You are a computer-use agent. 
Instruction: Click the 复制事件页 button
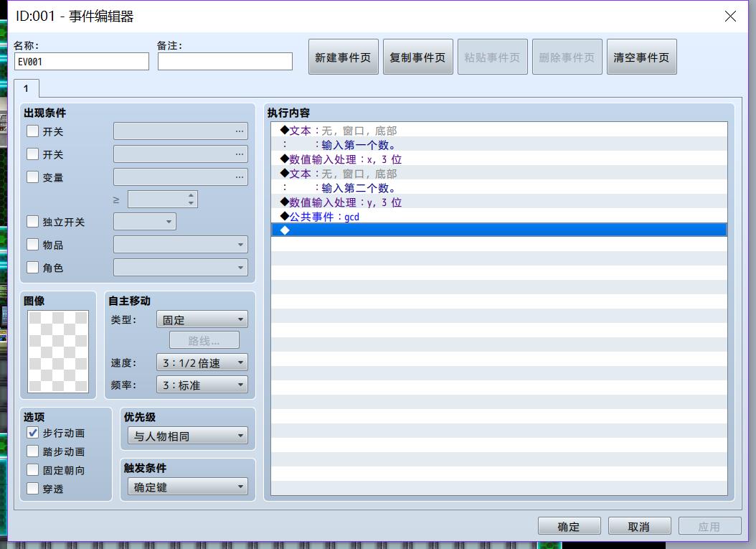tap(418, 57)
